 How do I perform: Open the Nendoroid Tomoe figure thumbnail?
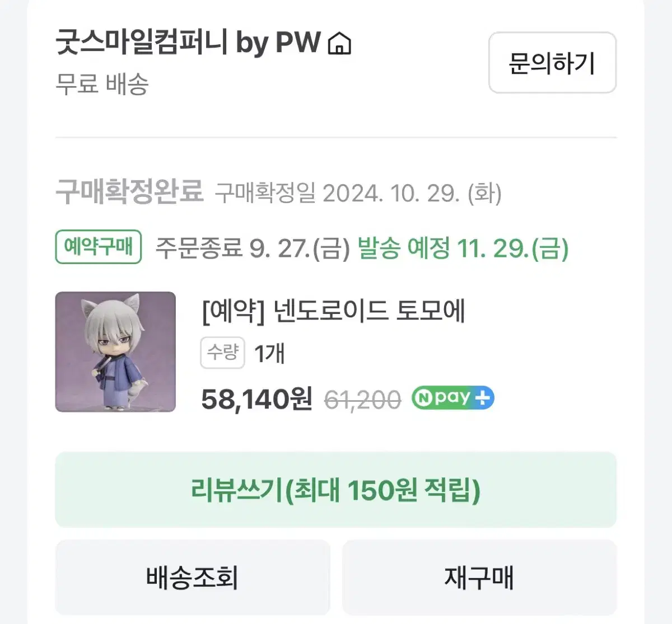pyautogui.click(x=115, y=352)
